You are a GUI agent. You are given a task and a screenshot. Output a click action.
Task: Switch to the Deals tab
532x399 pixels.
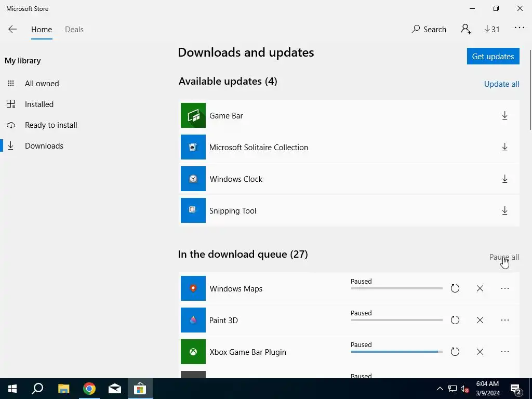tap(74, 30)
